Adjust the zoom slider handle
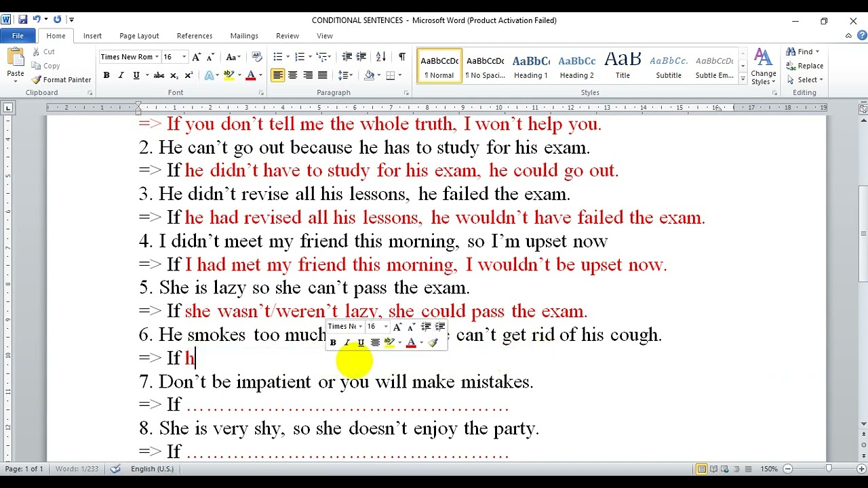Image resolution: width=868 pixels, height=488 pixels. (x=828, y=469)
